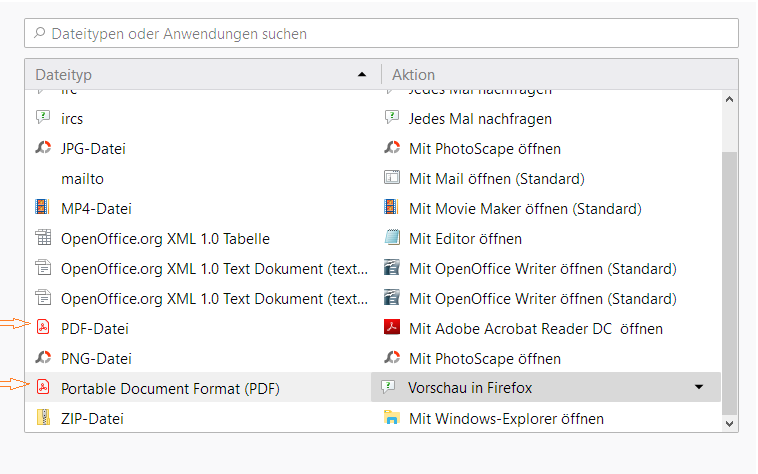Click the Movie Maker action icon
The width and height of the screenshot is (758, 474).
point(392,208)
